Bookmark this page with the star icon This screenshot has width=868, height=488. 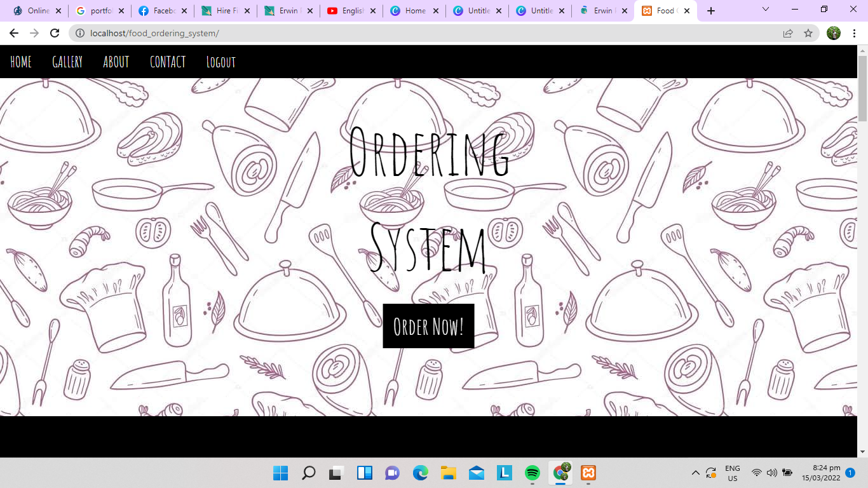[x=808, y=33]
